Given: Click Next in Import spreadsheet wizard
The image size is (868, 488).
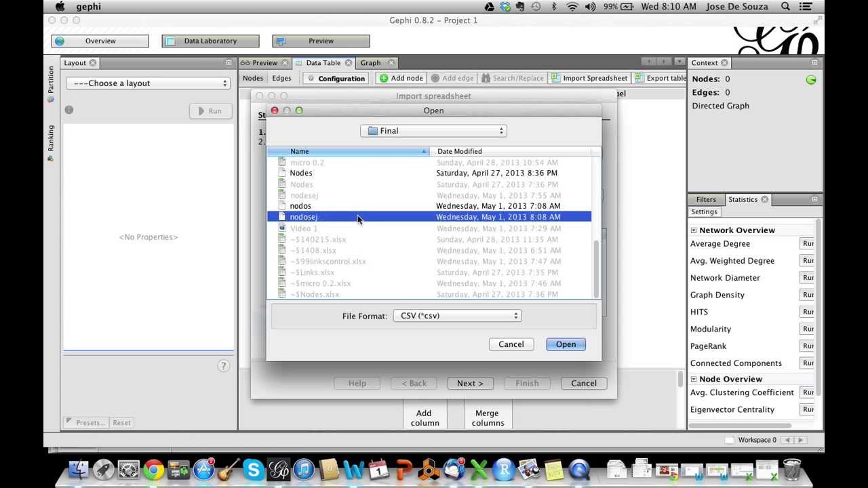Looking at the screenshot, I should [470, 384].
